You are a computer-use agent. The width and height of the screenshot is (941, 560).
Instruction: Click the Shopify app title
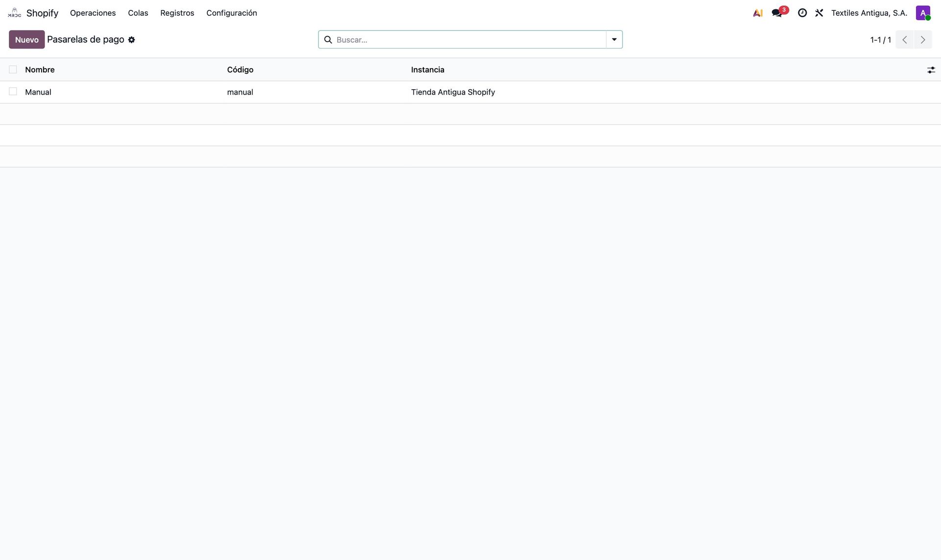[42, 13]
